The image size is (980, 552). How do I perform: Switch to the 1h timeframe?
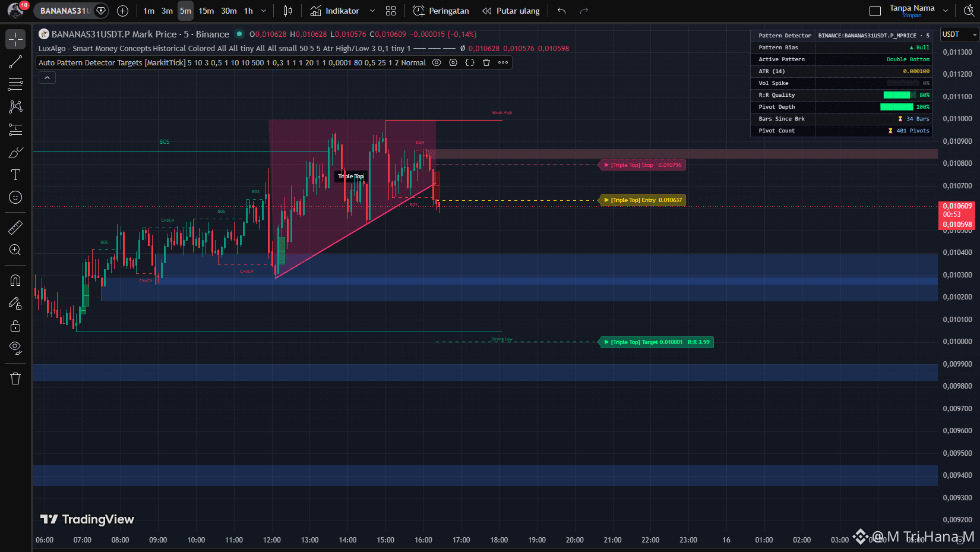pyautogui.click(x=248, y=11)
